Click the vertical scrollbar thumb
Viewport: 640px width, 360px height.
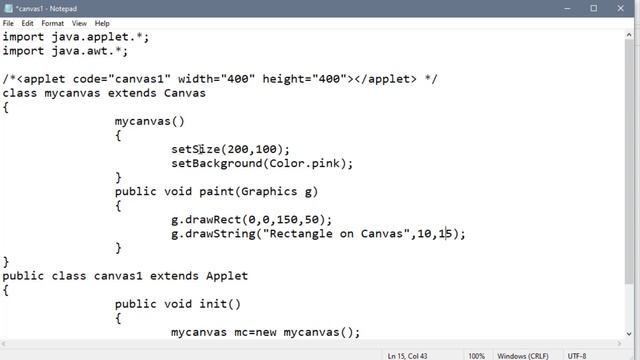coord(629,162)
